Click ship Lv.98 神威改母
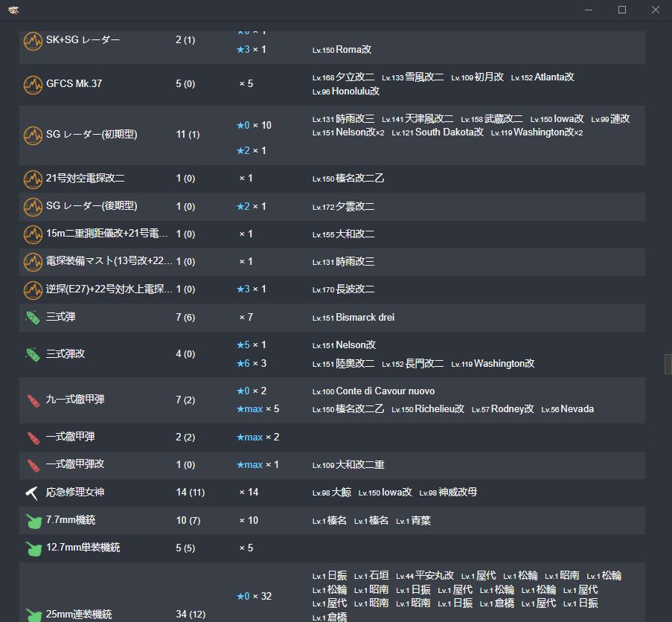This screenshot has height=622, width=672. coord(448,493)
